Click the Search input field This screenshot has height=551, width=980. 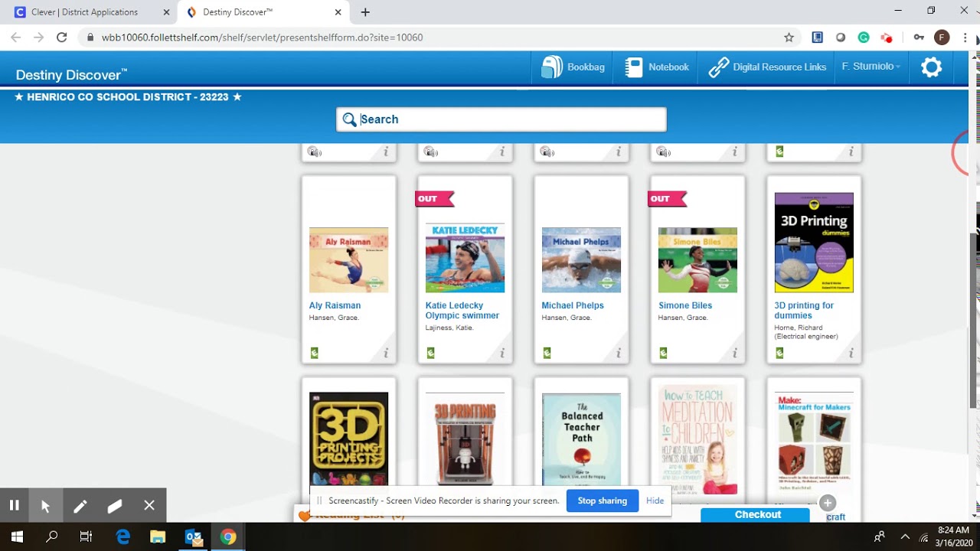(x=501, y=119)
